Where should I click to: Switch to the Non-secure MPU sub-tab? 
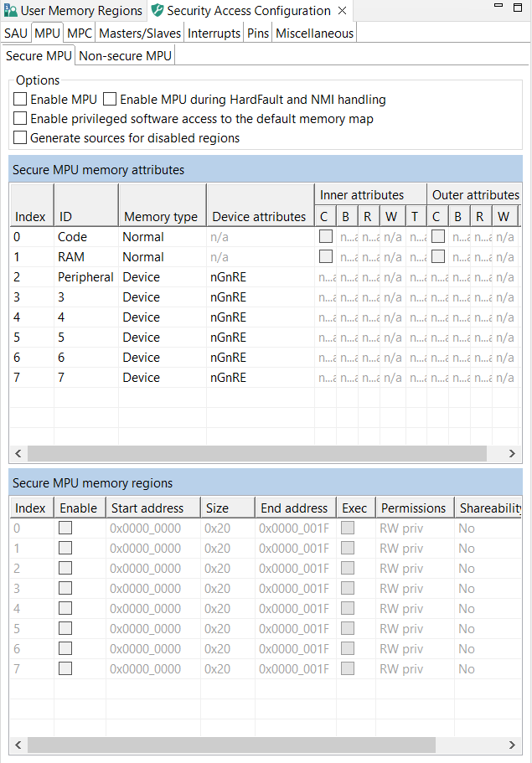tap(125, 56)
